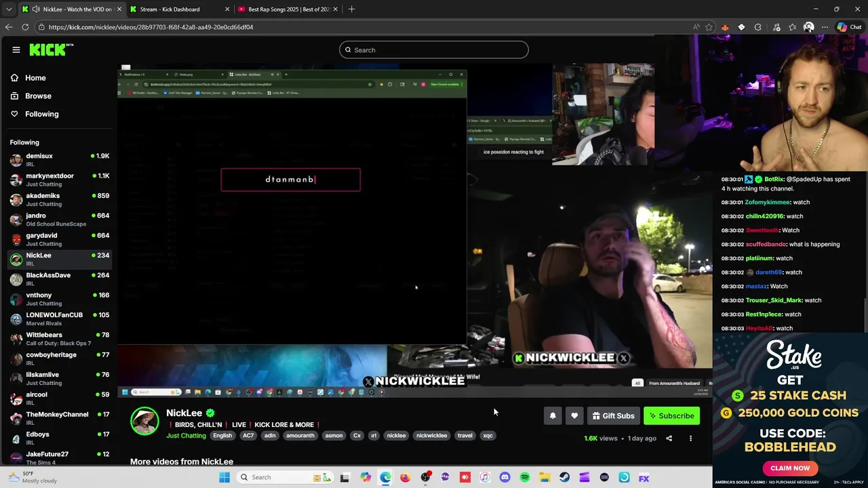Click the asmon tag
This screenshot has height=488, width=868.
click(334, 436)
